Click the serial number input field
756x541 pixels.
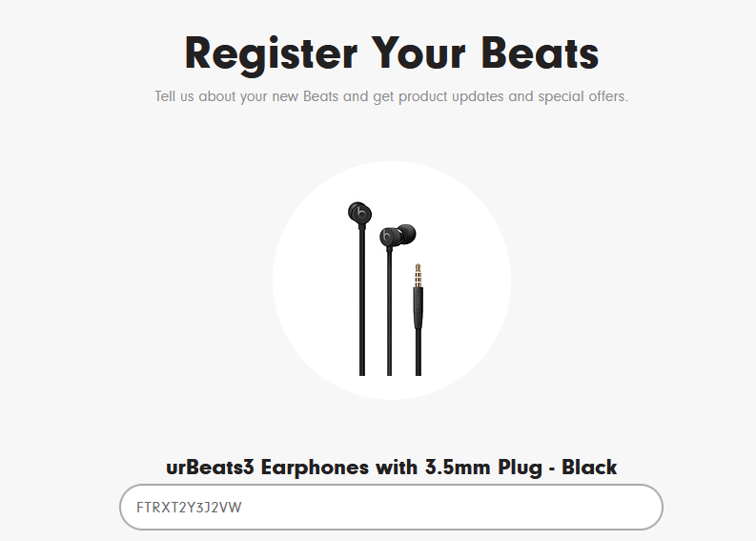pyautogui.click(x=391, y=508)
